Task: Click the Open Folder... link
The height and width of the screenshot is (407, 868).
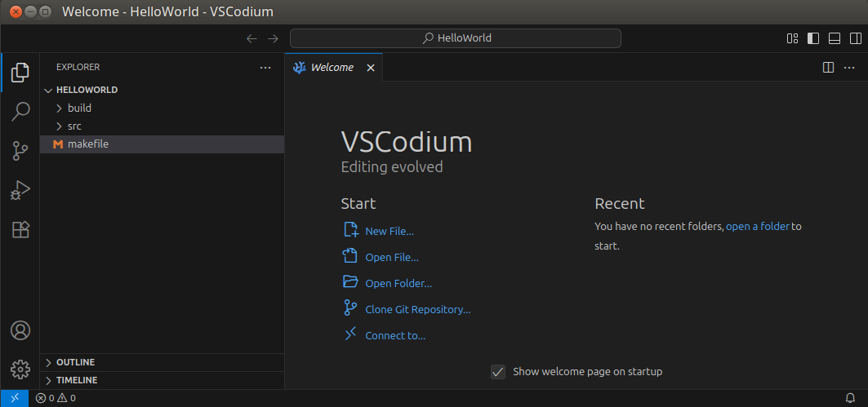Action: pyautogui.click(x=398, y=284)
